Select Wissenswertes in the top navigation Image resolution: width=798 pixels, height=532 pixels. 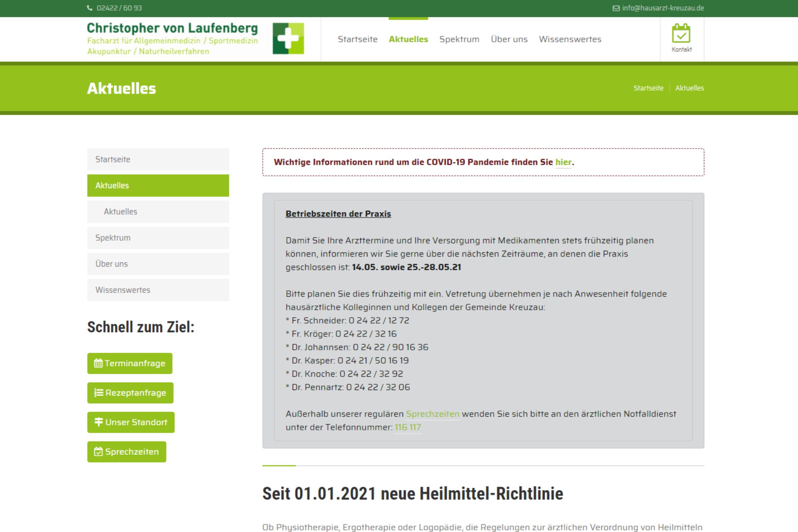570,39
